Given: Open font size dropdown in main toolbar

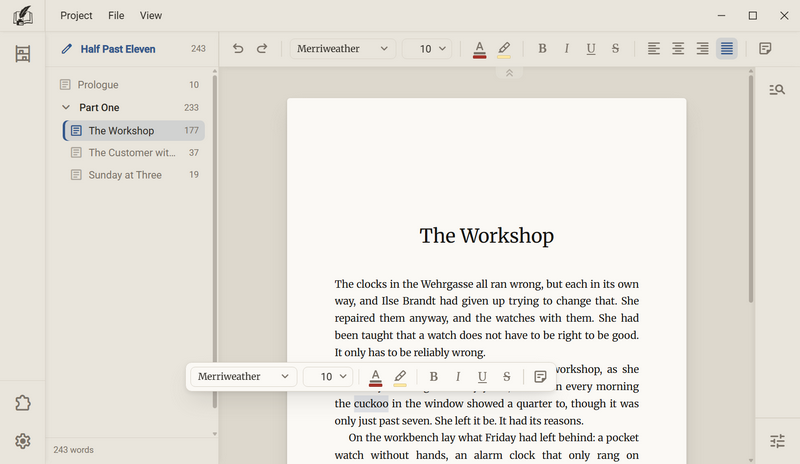Looking at the screenshot, I should click(427, 48).
